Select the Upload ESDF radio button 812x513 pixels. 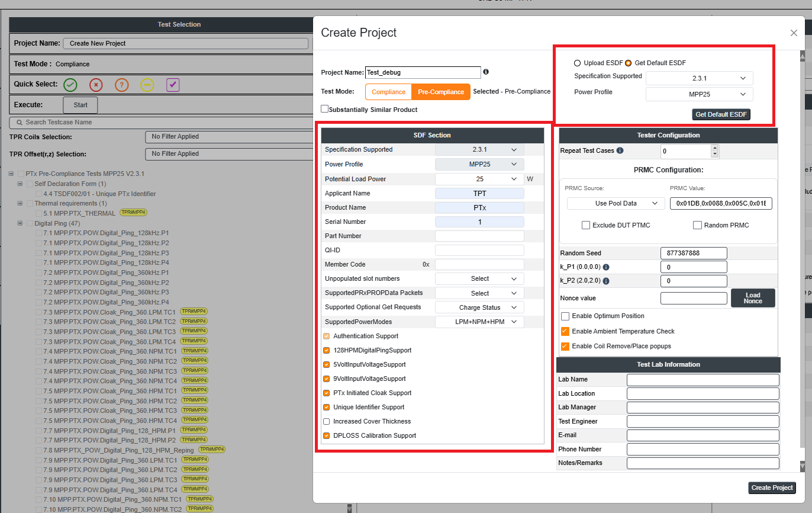coord(577,63)
